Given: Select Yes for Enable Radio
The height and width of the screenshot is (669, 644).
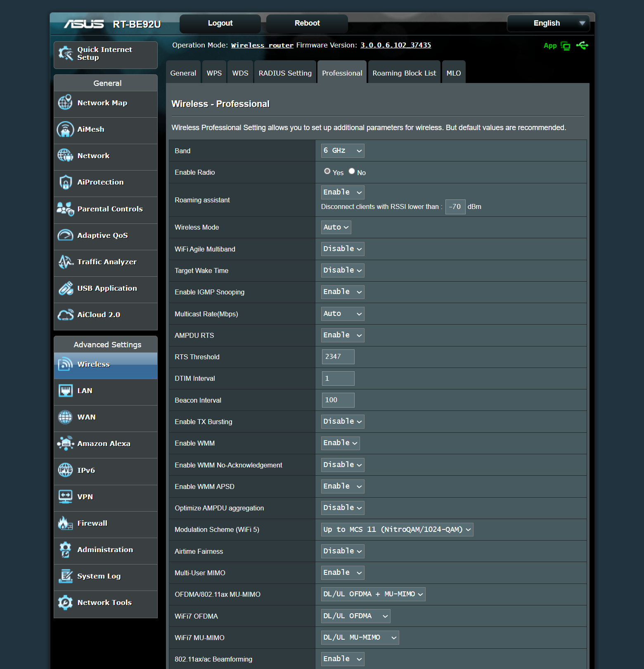Looking at the screenshot, I should [x=327, y=171].
